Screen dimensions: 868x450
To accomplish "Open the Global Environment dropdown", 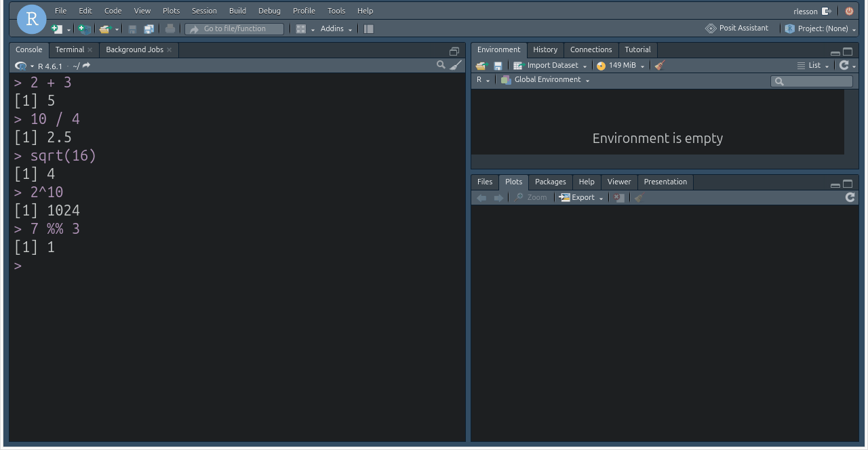I will (x=545, y=80).
